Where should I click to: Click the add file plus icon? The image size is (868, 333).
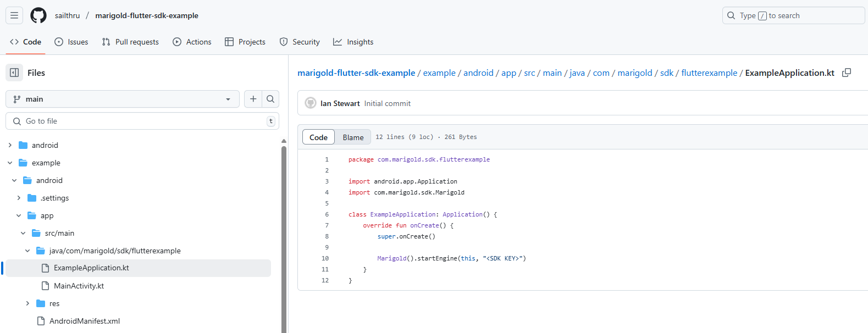pyautogui.click(x=253, y=99)
